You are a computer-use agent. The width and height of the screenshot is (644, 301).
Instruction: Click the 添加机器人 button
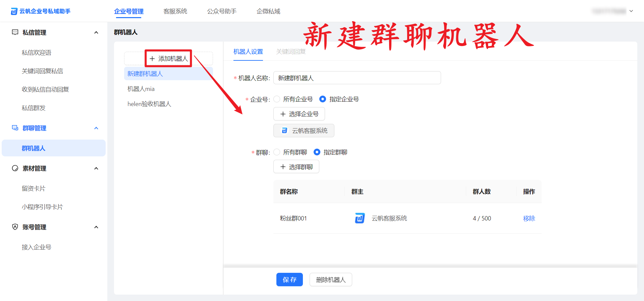coord(168,59)
